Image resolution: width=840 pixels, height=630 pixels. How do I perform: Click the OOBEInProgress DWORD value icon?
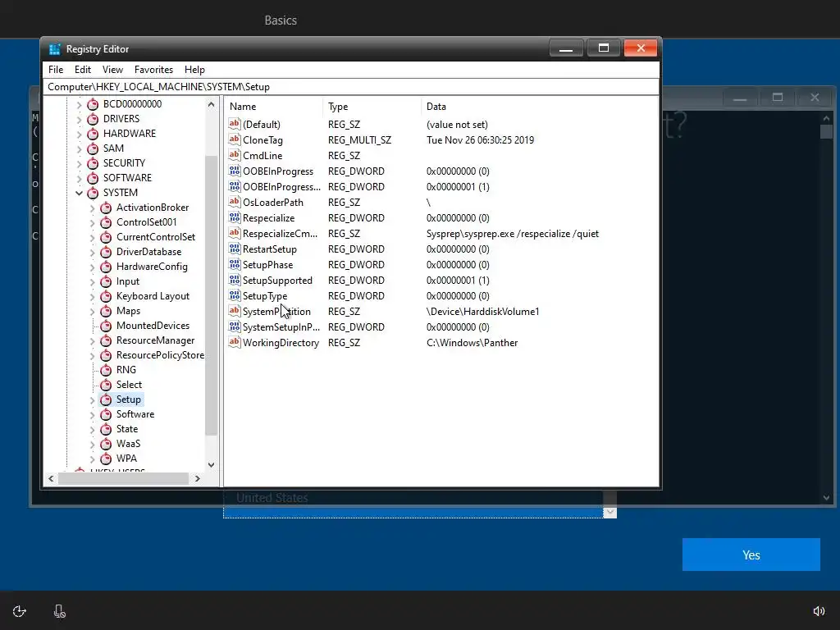pyautogui.click(x=234, y=171)
